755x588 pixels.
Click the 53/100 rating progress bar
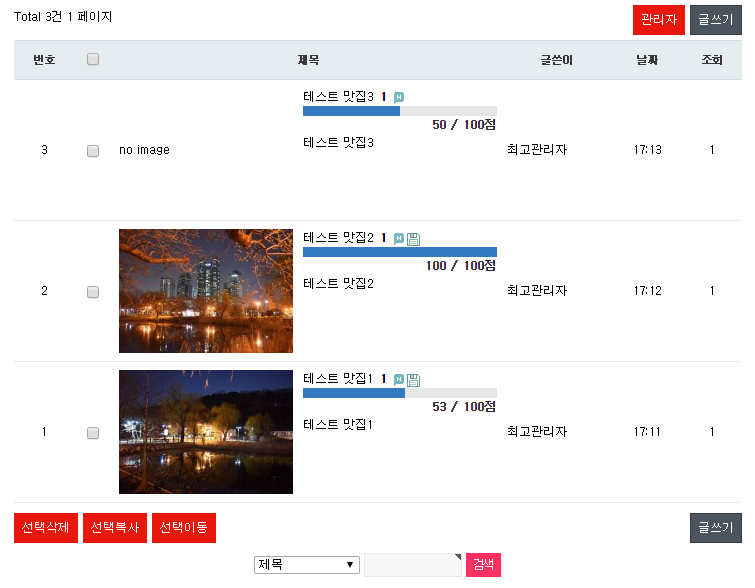click(400, 393)
